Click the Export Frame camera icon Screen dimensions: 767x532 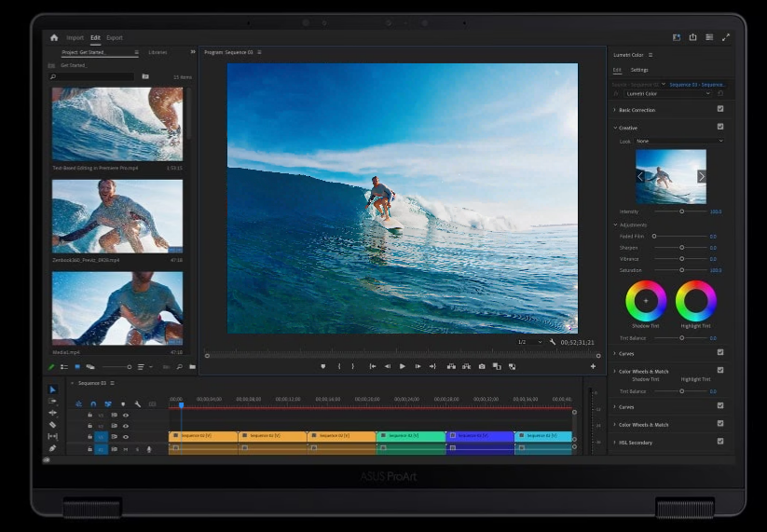coord(482,366)
